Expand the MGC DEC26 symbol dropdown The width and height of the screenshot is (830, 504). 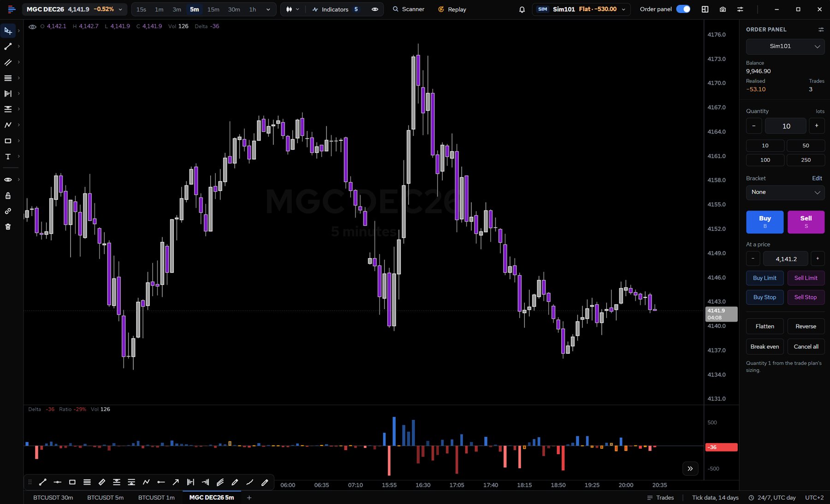74,9
